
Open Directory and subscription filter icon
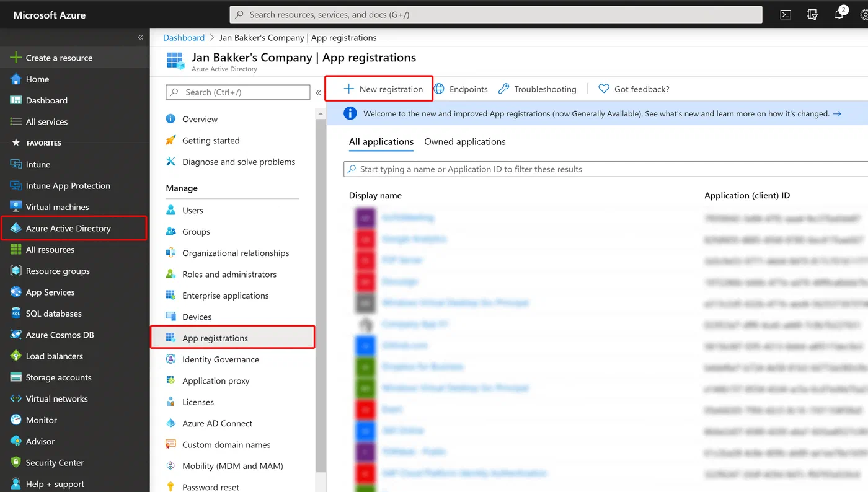tap(812, 15)
